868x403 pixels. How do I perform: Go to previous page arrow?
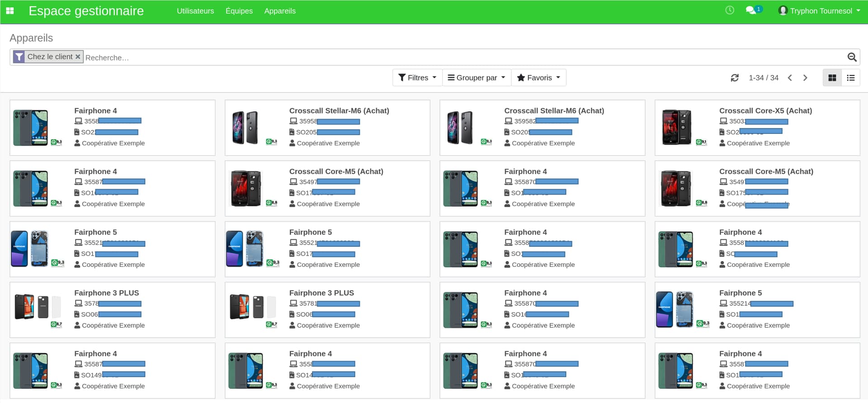tap(790, 78)
